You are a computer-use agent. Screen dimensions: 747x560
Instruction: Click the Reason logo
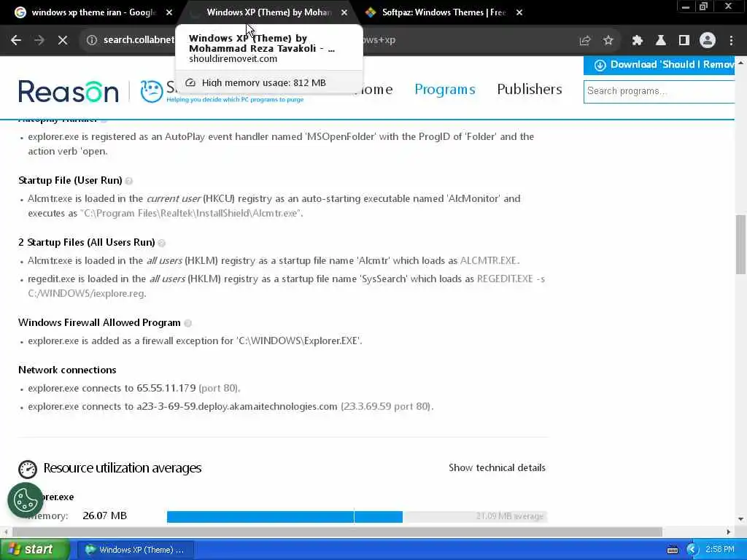(x=69, y=91)
